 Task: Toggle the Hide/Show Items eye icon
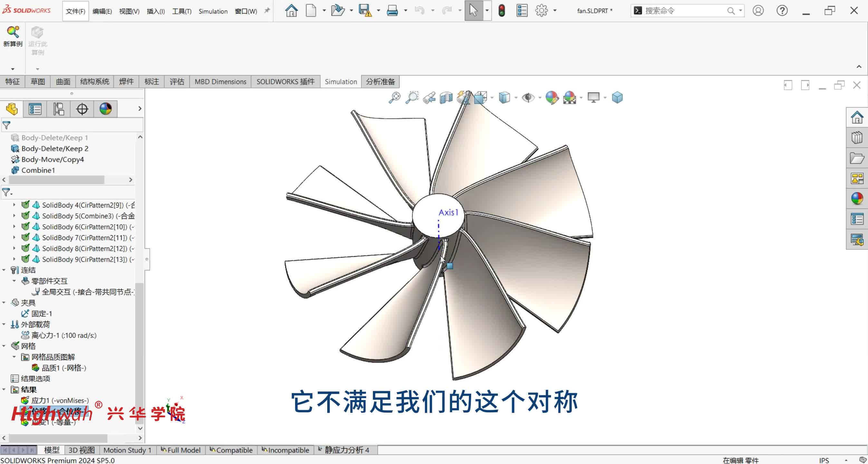coord(528,98)
